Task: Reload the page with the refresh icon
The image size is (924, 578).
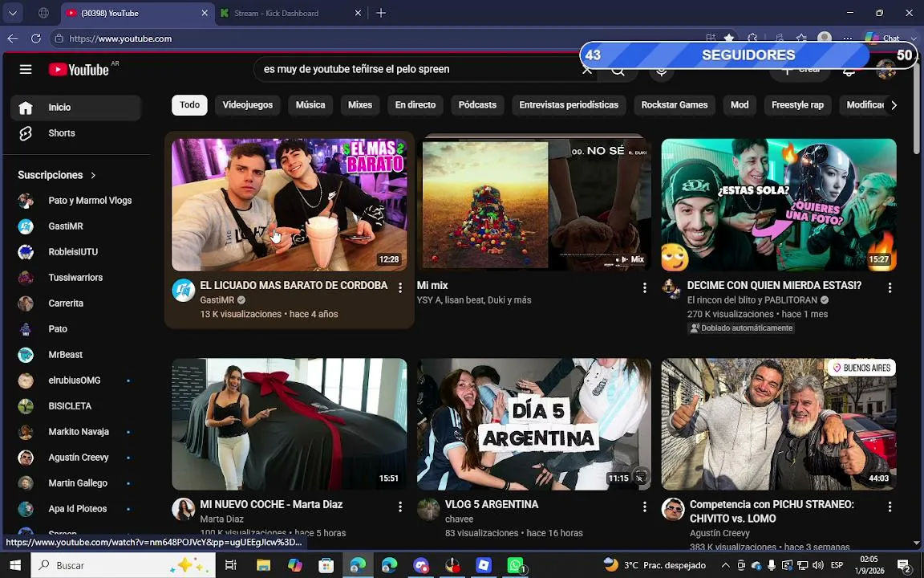Action: coord(36,39)
